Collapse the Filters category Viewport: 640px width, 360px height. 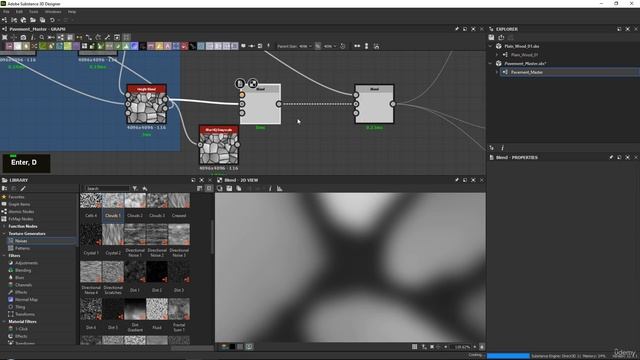click(4, 256)
